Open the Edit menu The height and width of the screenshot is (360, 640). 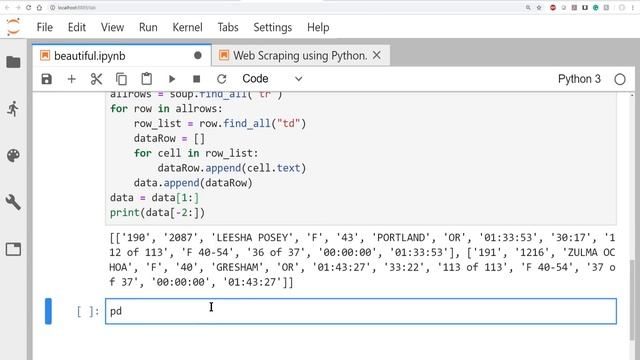77,27
